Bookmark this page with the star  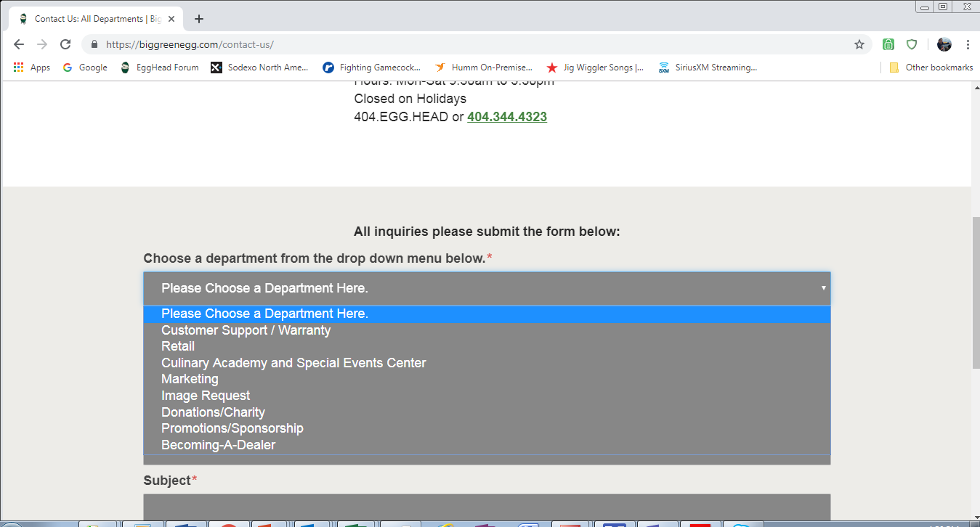coord(859,44)
